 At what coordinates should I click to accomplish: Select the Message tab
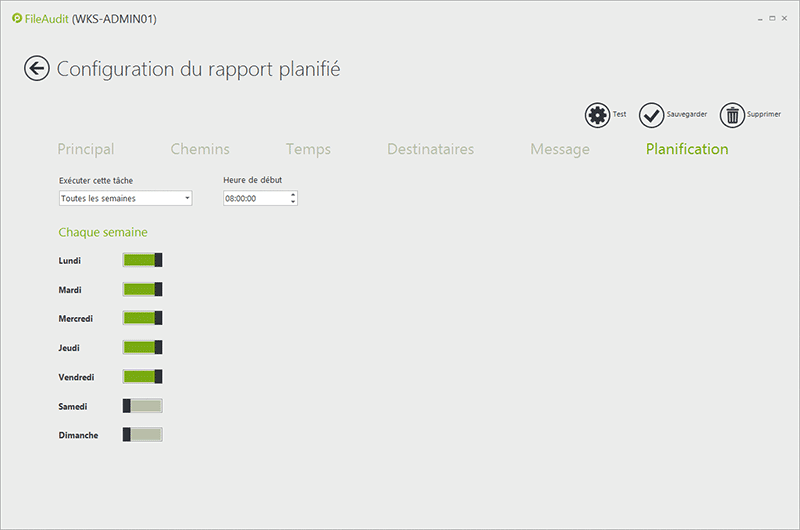(560, 149)
